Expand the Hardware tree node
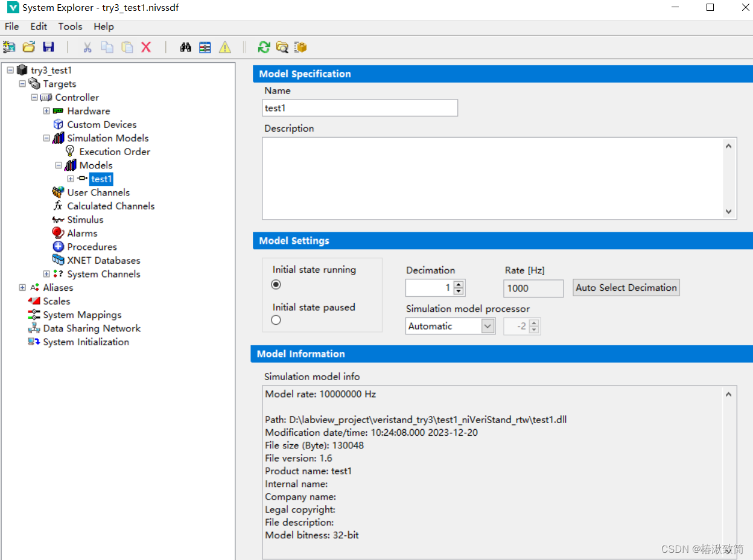 point(46,111)
